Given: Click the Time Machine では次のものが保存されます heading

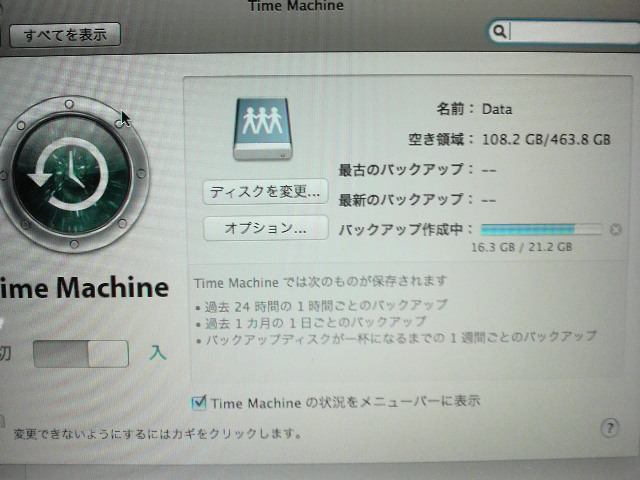Looking at the screenshot, I should pos(320,282).
